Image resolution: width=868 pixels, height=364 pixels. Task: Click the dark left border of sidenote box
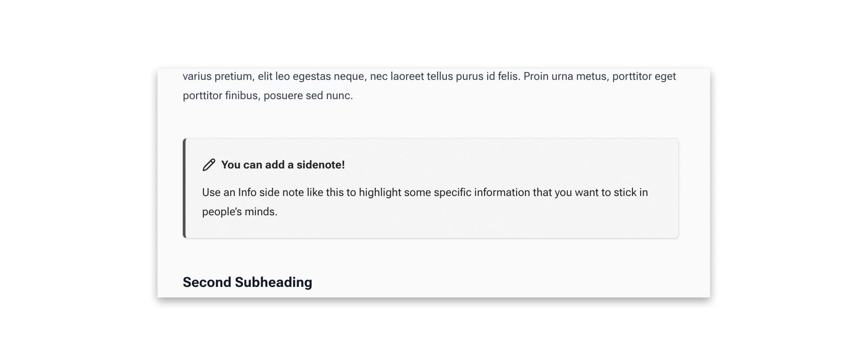point(185,188)
